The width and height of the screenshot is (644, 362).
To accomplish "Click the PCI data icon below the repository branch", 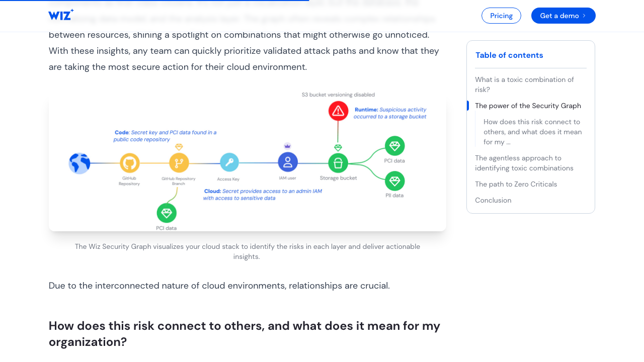I will [167, 213].
